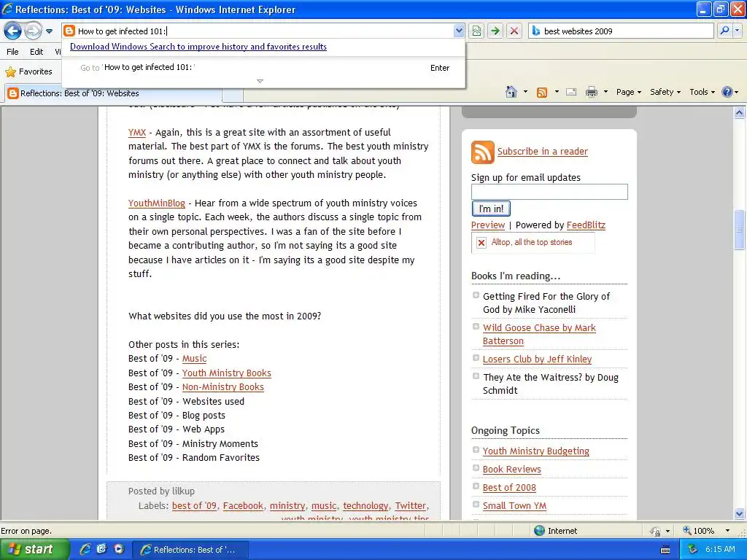Click the Read Mail envelope icon
747x560 pixels.
coord(571,92)
